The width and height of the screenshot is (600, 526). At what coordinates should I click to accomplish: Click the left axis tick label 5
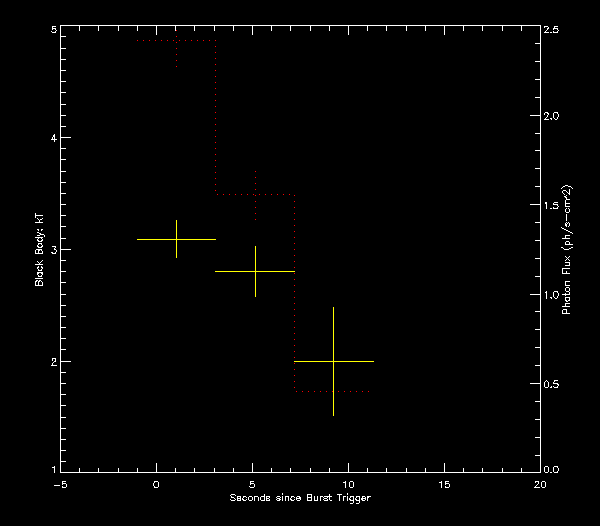[53, 30]
